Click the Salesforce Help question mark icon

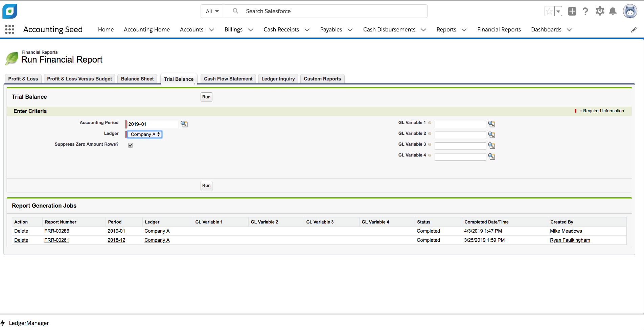(585, 11)
